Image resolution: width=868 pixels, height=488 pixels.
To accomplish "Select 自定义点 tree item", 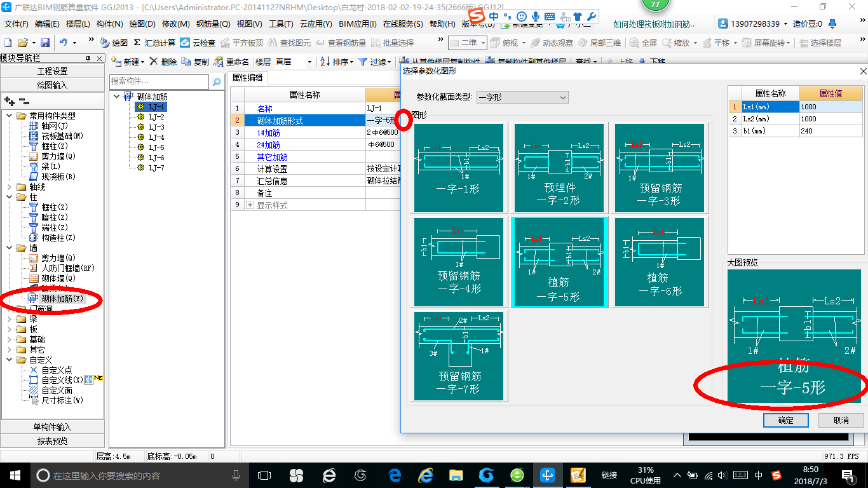I will tap(57, 370).
